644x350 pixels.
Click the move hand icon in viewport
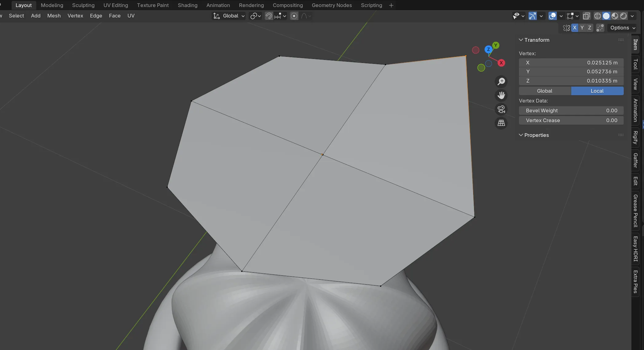click(501, 95)
